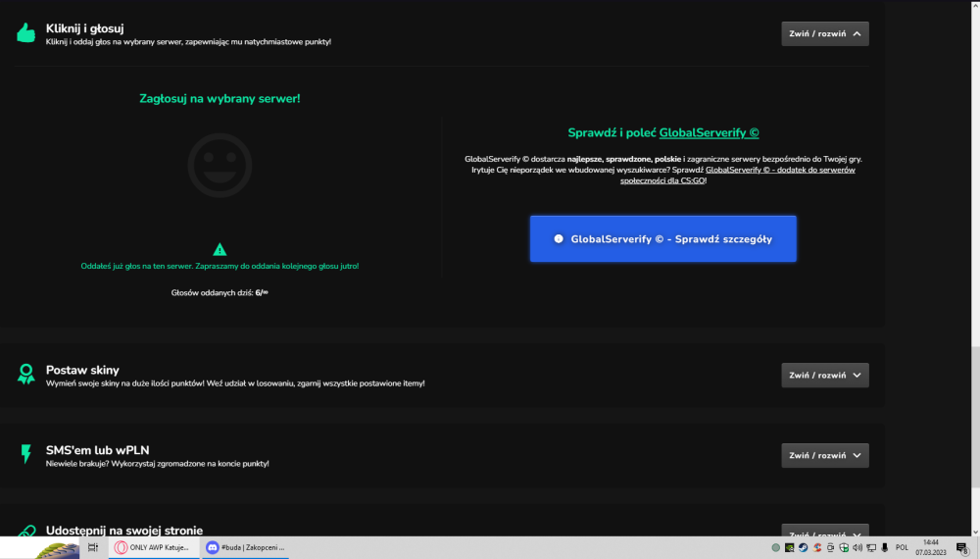Click the Zagłosuj na wybrany serwer! heading
The width and height of the screenshot is (980, 559).
tap(220, 99)
